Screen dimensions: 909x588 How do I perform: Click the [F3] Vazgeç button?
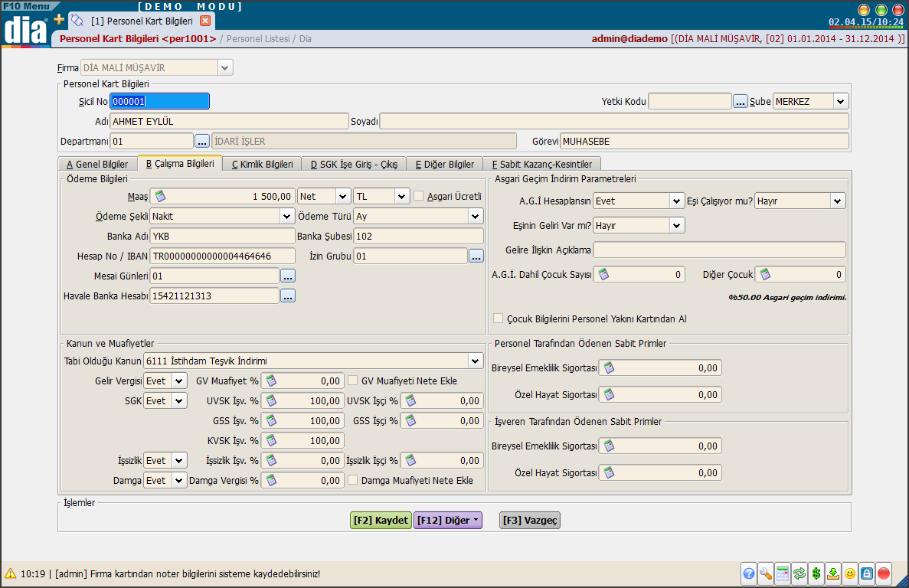pos(530,520)
